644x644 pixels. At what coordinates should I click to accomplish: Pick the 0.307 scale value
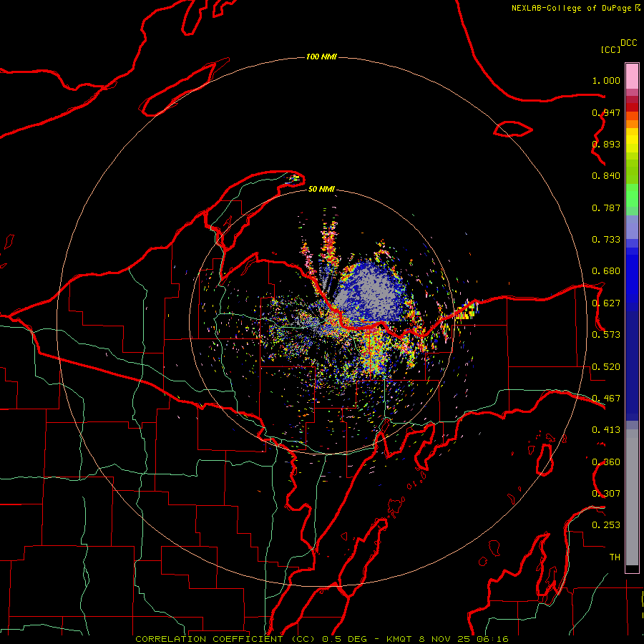[606, 494]
